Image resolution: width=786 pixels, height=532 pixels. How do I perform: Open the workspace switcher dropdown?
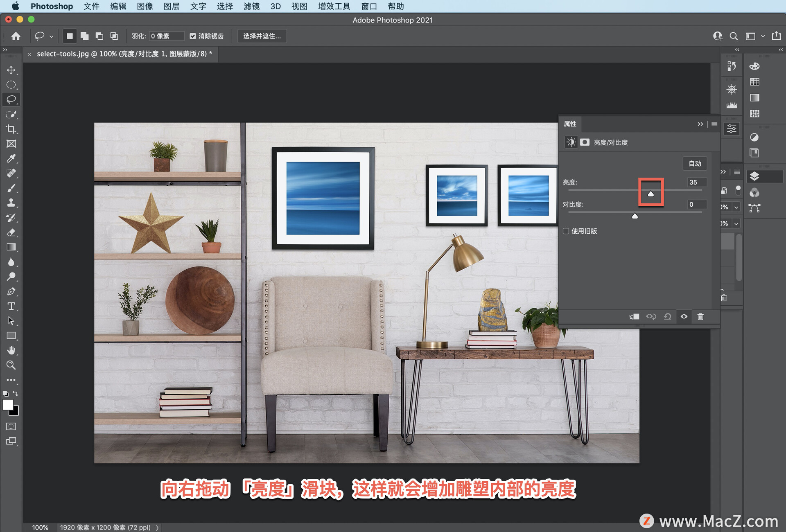763,36
